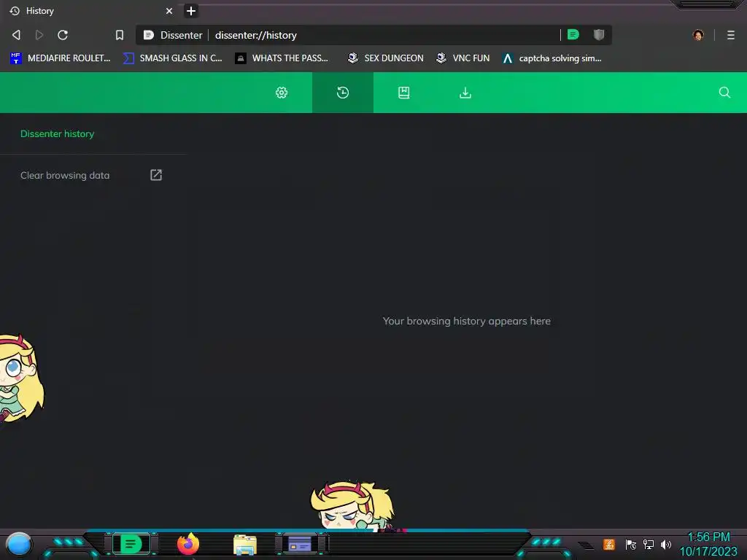
Task: Open the SMASH GLASS IN C... bookmark
Action: 172,58
